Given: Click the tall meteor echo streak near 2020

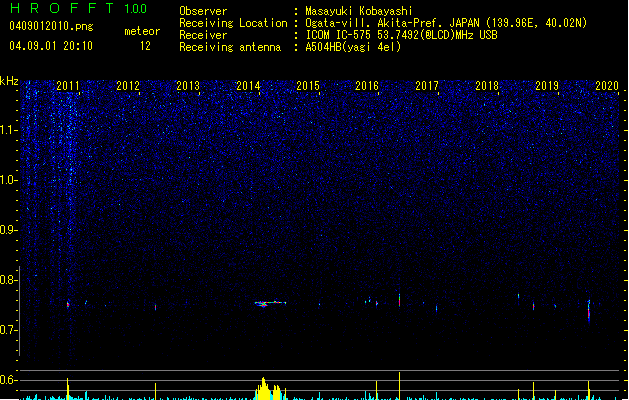Looking at the screenshot, I should tap(589, 311).
